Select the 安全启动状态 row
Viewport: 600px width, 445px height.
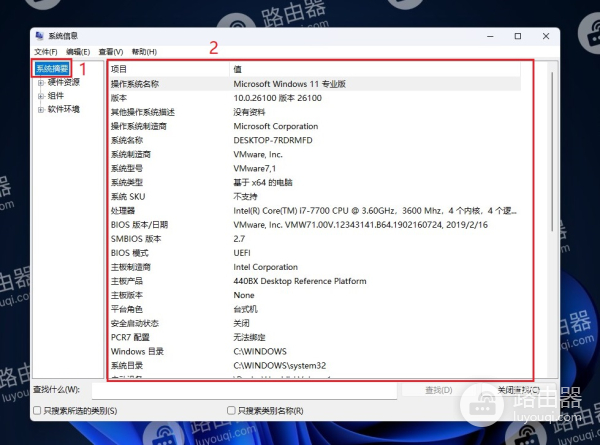click(315, 323)
